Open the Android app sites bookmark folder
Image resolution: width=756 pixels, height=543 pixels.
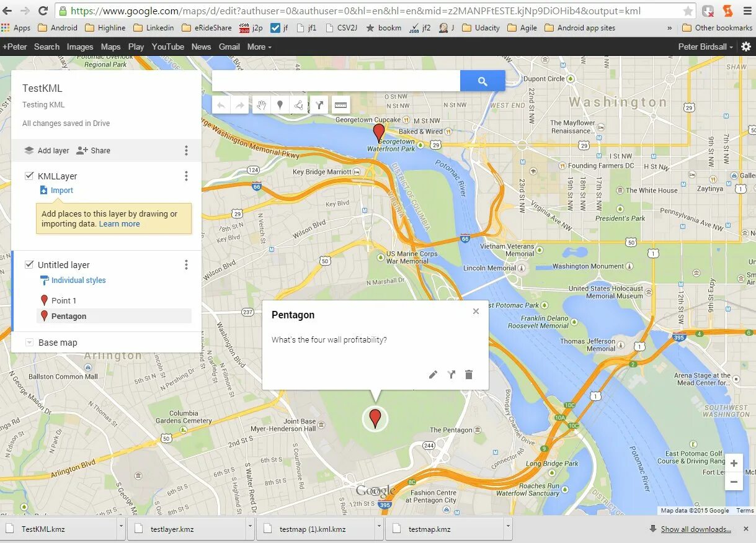pos(580,27)
